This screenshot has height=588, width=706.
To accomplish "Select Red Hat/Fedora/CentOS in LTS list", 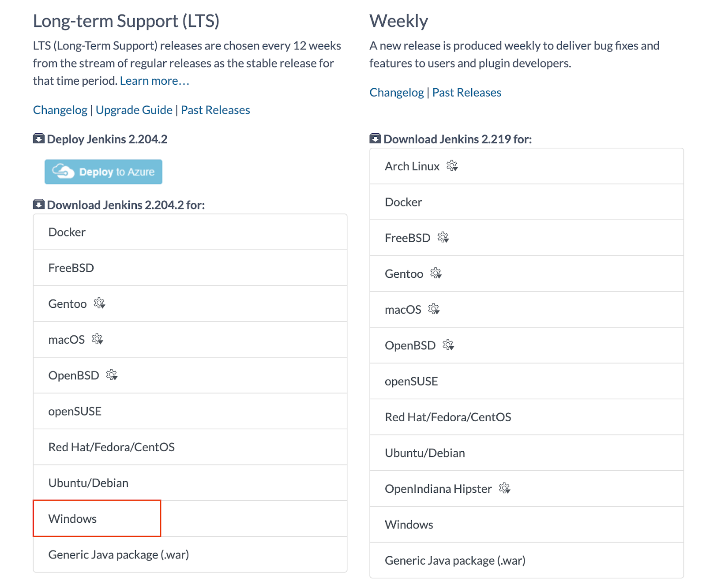I will pyautogui.click(x=190, y=447).
